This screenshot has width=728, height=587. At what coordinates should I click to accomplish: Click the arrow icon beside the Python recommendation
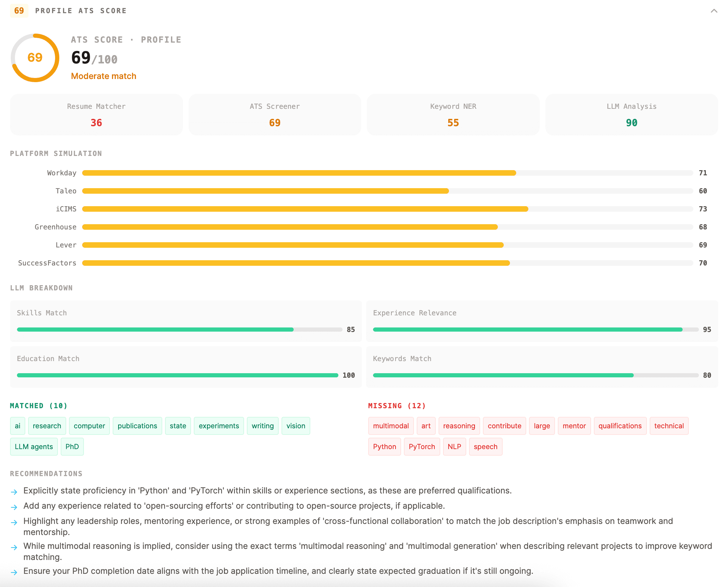point(14,492)
